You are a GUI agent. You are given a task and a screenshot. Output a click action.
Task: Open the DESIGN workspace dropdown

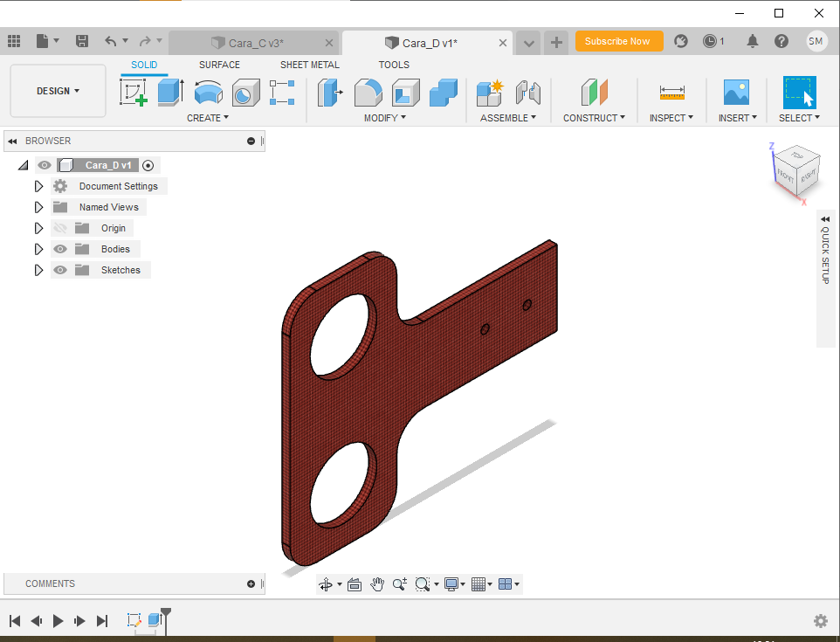[x=58, y=91]
